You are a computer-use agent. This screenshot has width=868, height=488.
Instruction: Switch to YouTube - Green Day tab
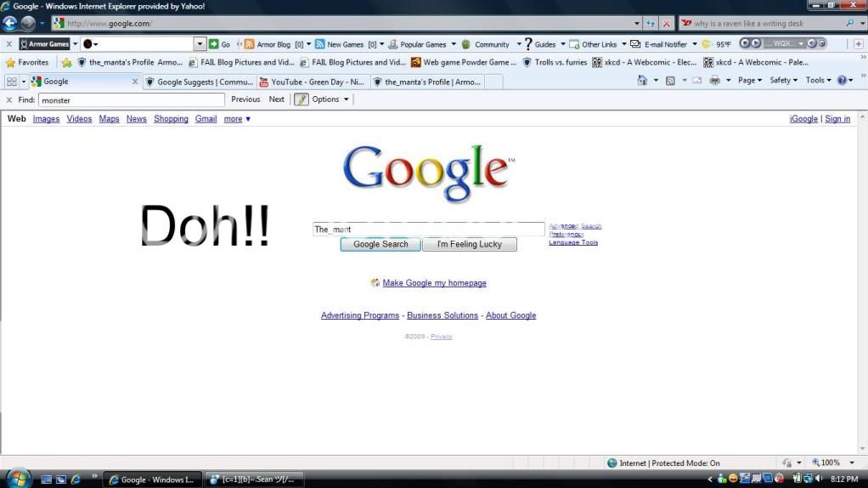pyautogui.click(x=313, y=82)
